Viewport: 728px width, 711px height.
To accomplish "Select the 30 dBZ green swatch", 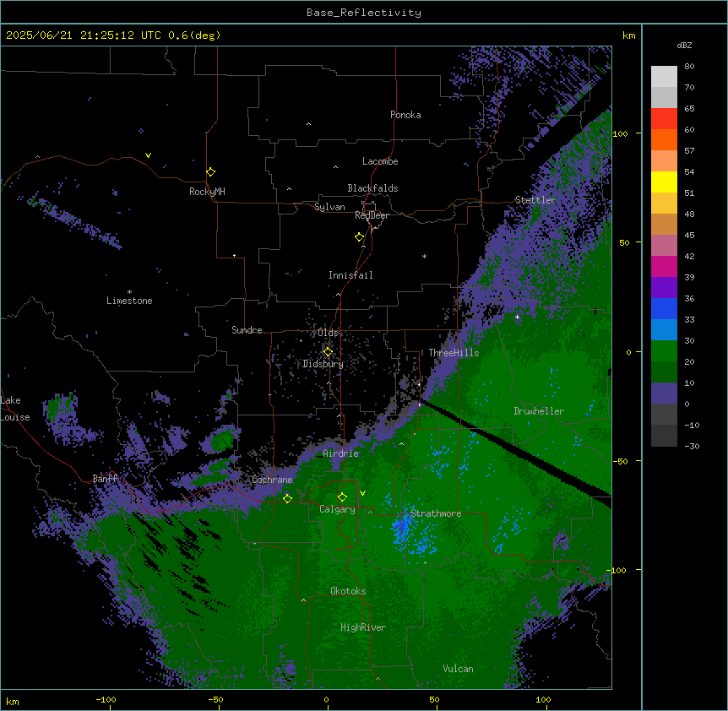I will (664, 351).
